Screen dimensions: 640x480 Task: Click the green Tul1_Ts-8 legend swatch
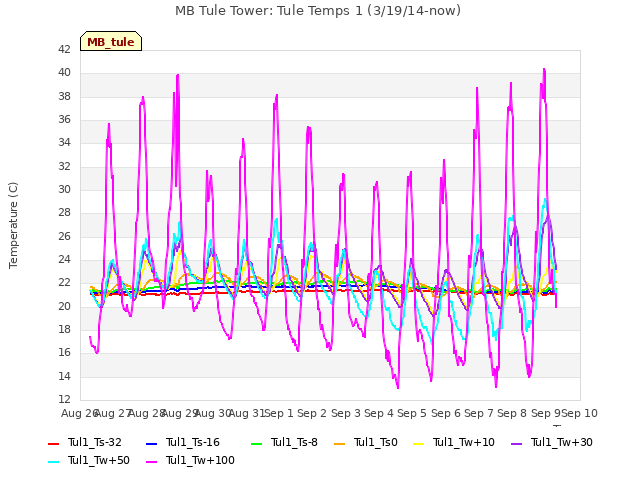pos(256,443)
